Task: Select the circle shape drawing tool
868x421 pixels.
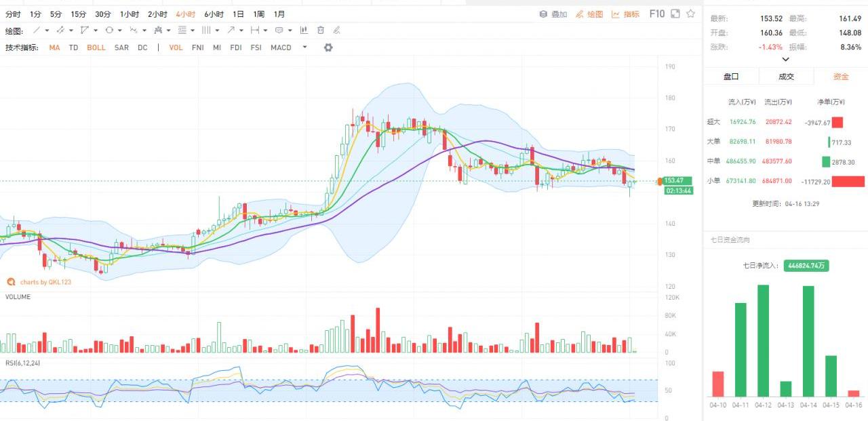Action: (109, 31)
